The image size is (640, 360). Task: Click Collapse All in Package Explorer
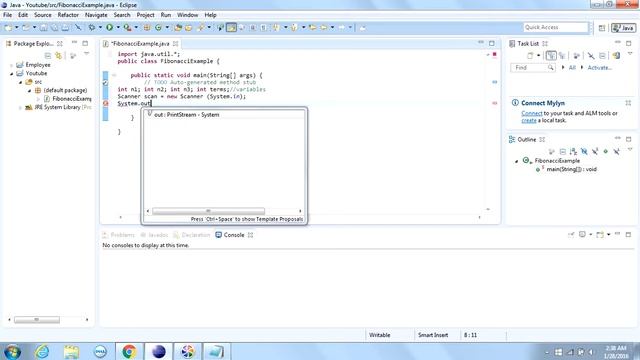48,56
